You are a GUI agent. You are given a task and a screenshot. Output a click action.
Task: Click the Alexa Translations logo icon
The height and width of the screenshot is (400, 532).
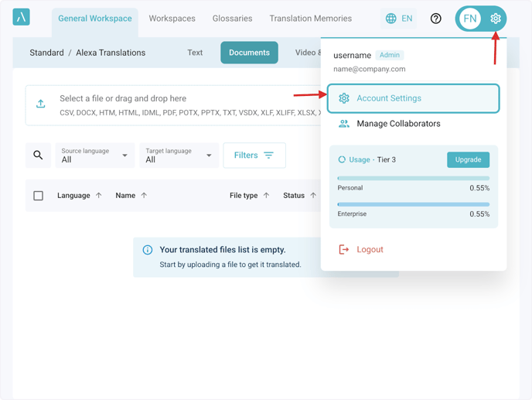point(21,17)
